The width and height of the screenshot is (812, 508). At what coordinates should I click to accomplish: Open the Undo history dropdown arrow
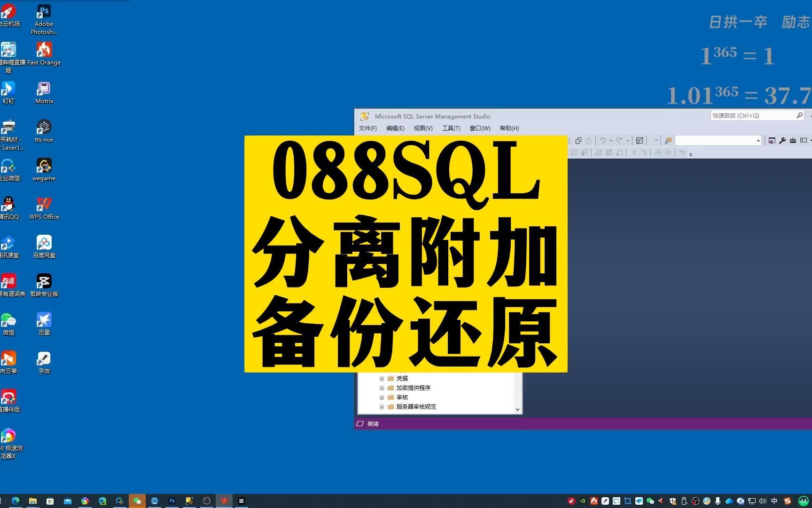[611, 141]
